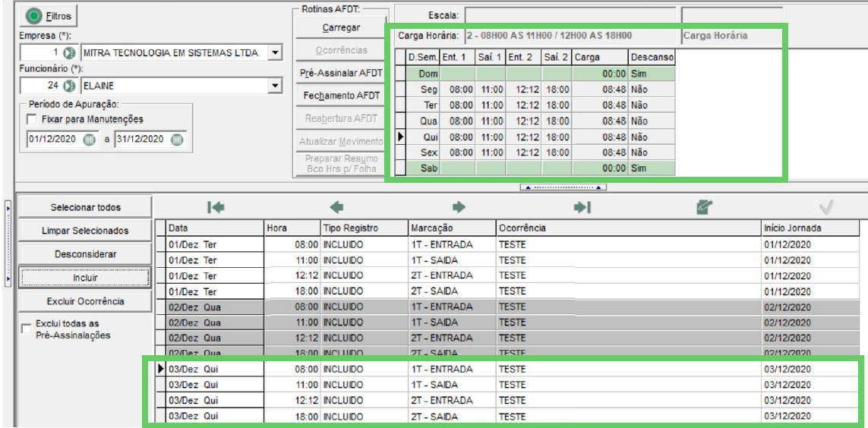Click Reabertura AFDT button
Screen dimensions: 868x428
(x=341, y=118)
